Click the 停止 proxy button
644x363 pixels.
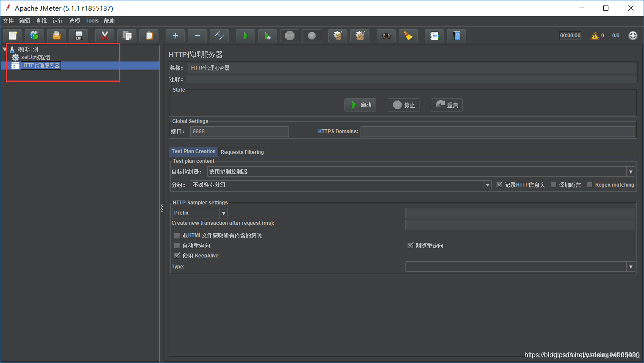coord(403,105)
